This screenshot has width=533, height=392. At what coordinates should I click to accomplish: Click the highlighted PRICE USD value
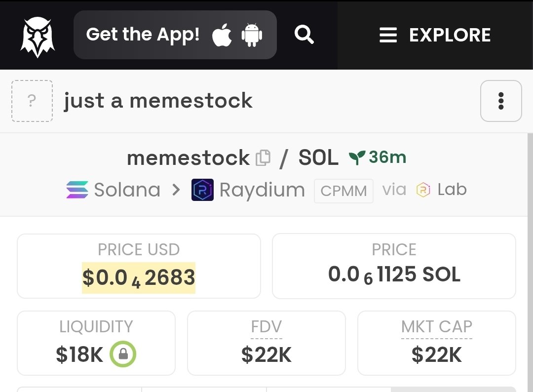139,278
